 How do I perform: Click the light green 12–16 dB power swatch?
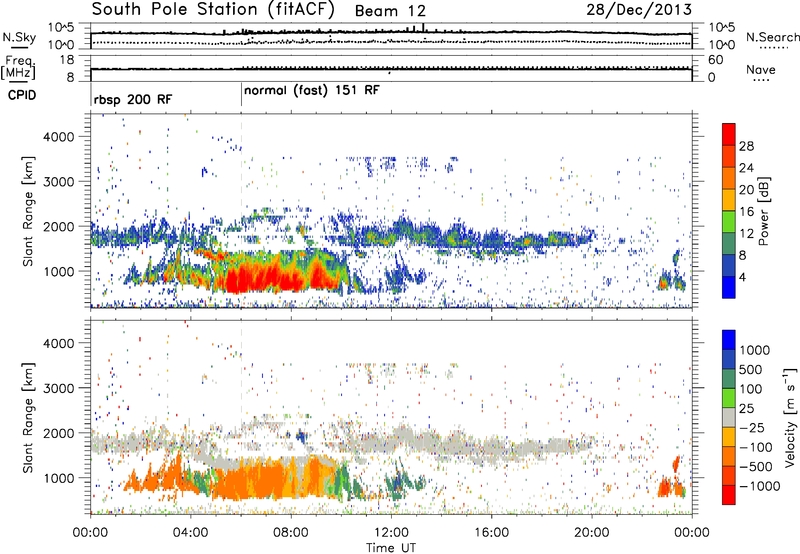pyautogui.click(x=729, y=222)
